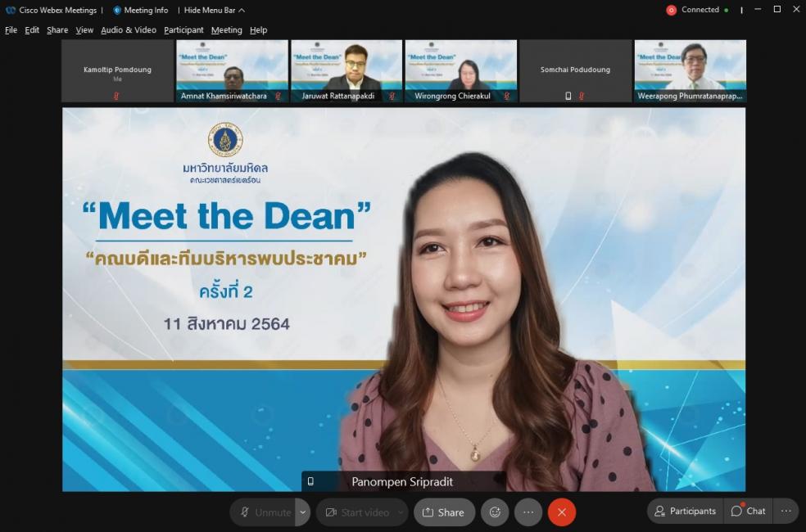Click the Meeting Info shield icon
The height and width of the screenshot is (532, 806).
(117, 10)
